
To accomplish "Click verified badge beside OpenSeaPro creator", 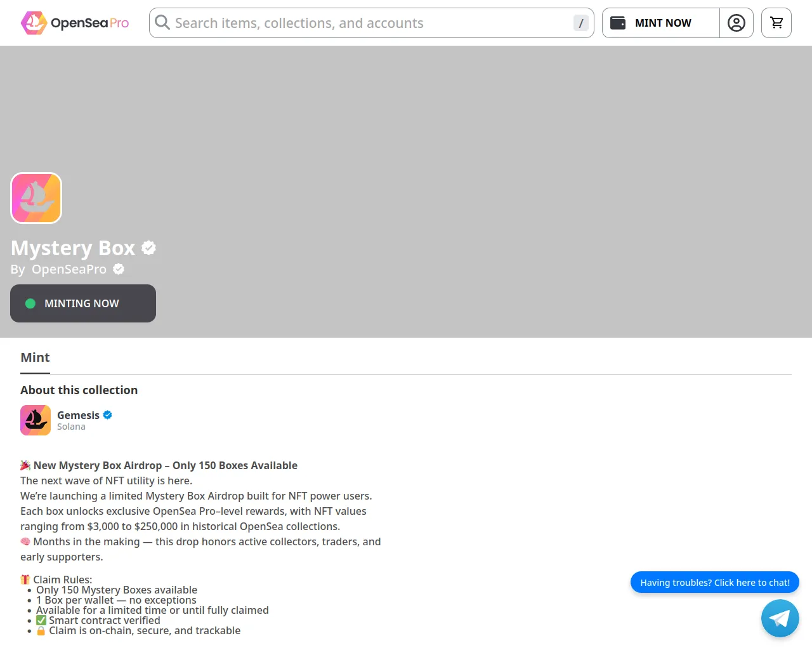I will click(x=119, y=269).
